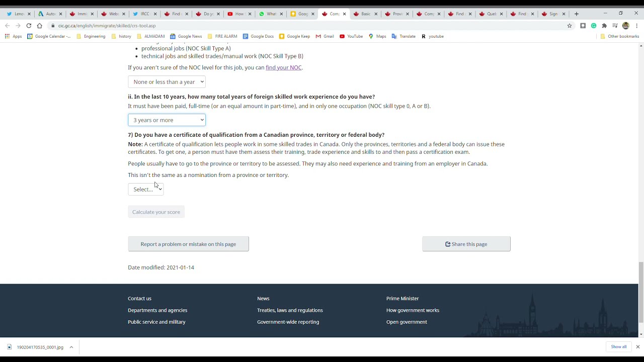
Task: Switch to the 'How' YouTube tab
Action: click(238, 14)
